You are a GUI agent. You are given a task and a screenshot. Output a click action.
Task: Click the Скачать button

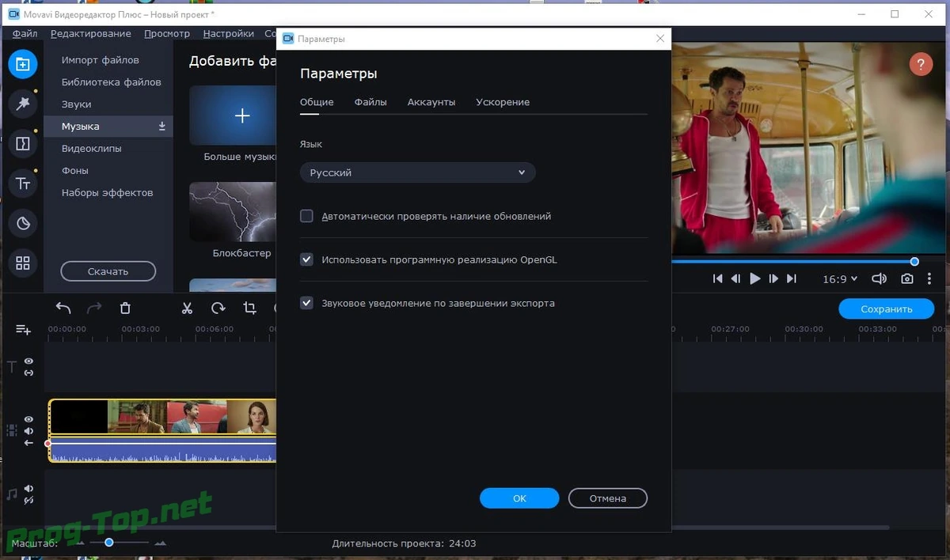tap(108, 271)
